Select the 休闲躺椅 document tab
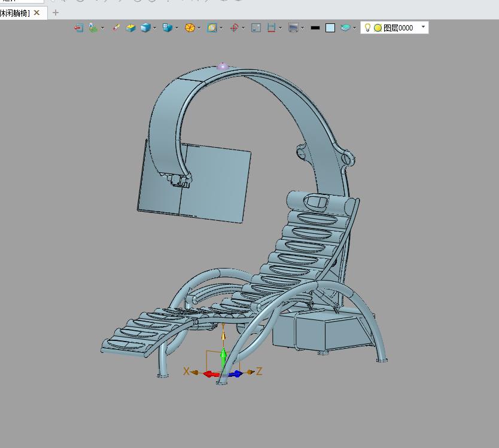The image size is (499, 448). coord(16,13)
